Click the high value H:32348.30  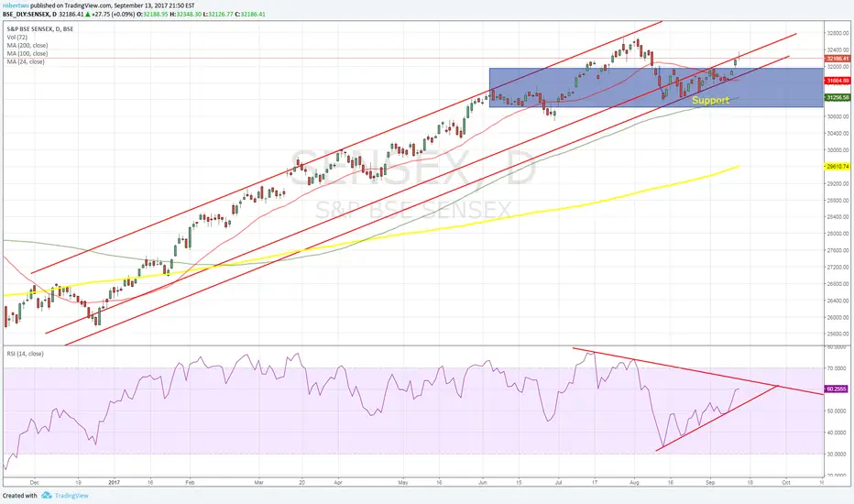tap(186, 14)
